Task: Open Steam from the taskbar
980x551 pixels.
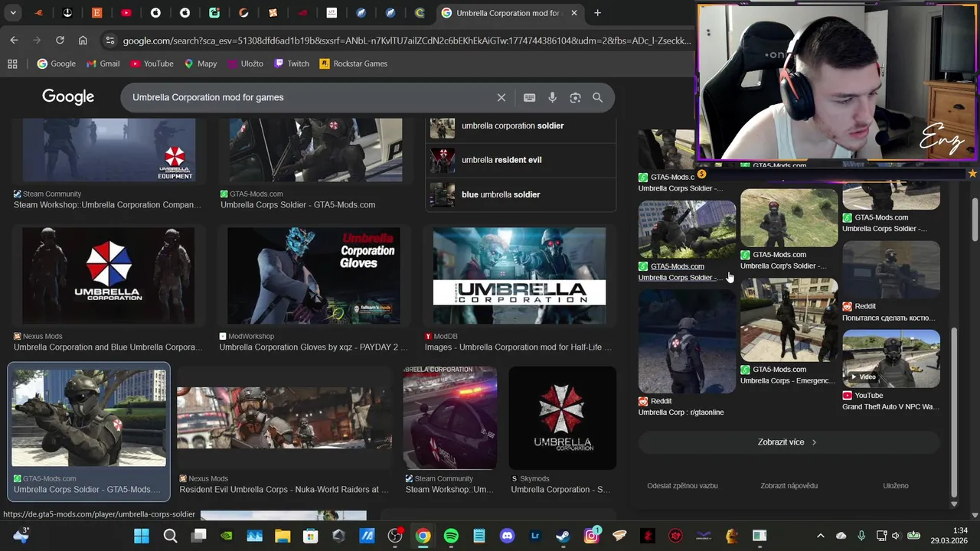Action: pos(563,536)
